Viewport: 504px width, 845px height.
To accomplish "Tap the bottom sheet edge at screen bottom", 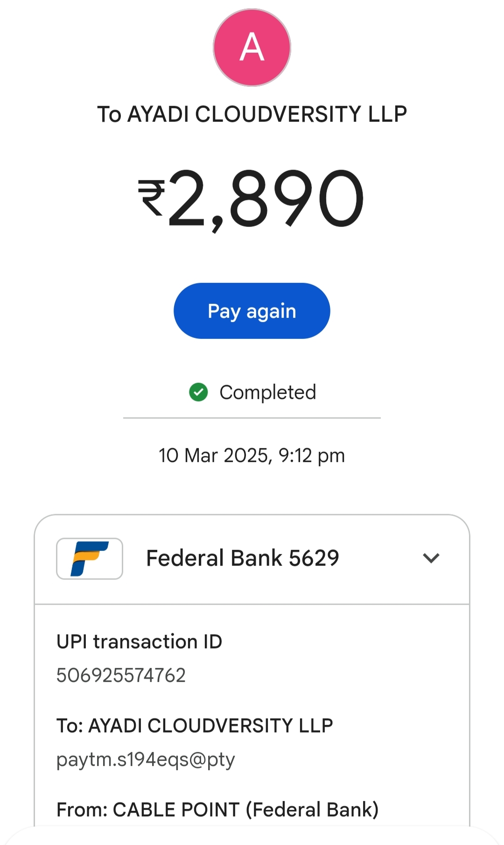I will tap(252, 836).
